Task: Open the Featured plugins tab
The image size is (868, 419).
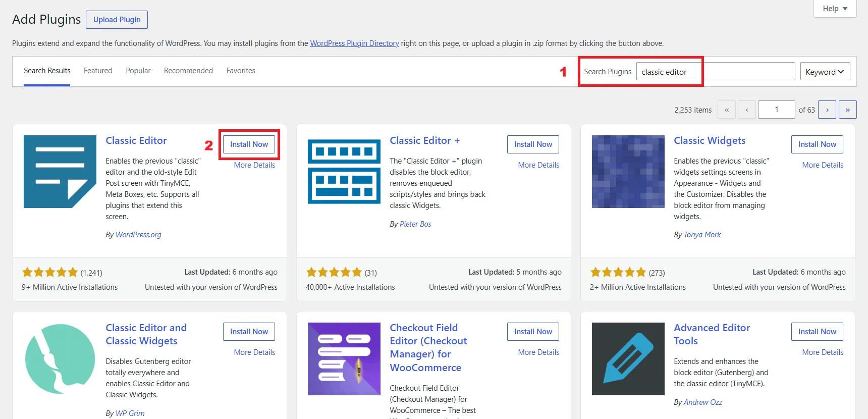Action: [x=98, y=71]
